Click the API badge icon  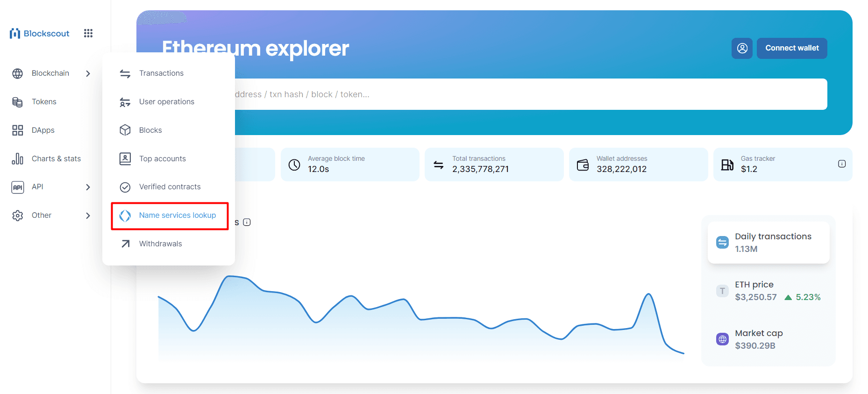[18, 187]
